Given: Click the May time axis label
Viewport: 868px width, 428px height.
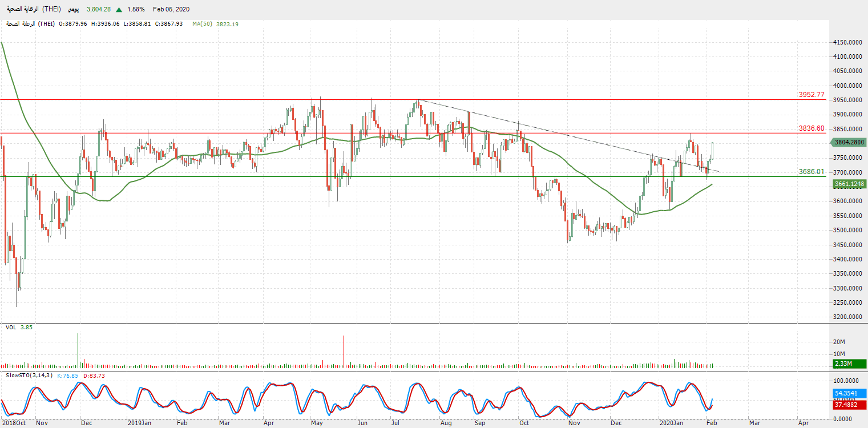Looking at the screenshot, I should [x=317, y=423].
